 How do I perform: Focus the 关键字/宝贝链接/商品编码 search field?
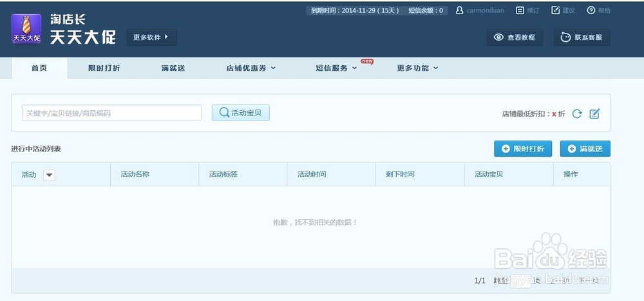pos(111,113)
